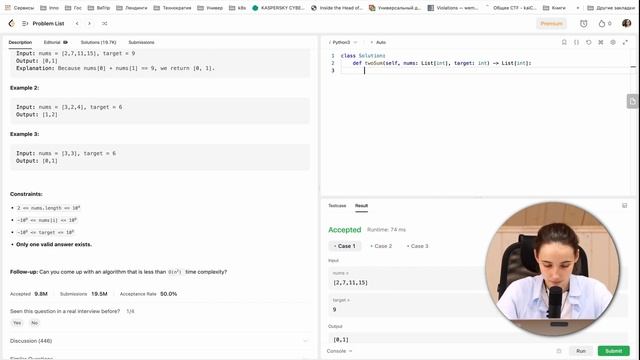Select Case 1 result
This screenshot has width=640, height=360.
click(x=344, y=246)
